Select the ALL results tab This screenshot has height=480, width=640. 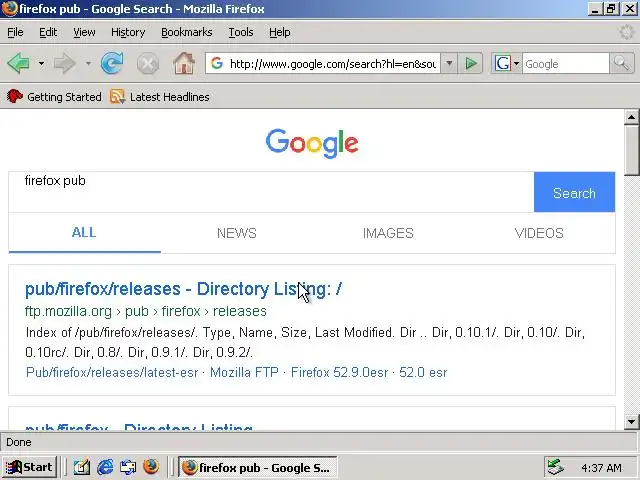84,233
